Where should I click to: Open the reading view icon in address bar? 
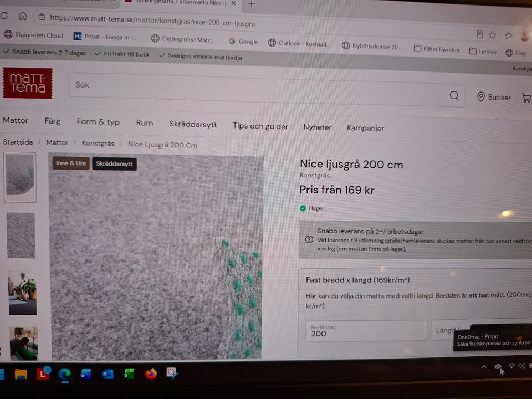(479, 34)
